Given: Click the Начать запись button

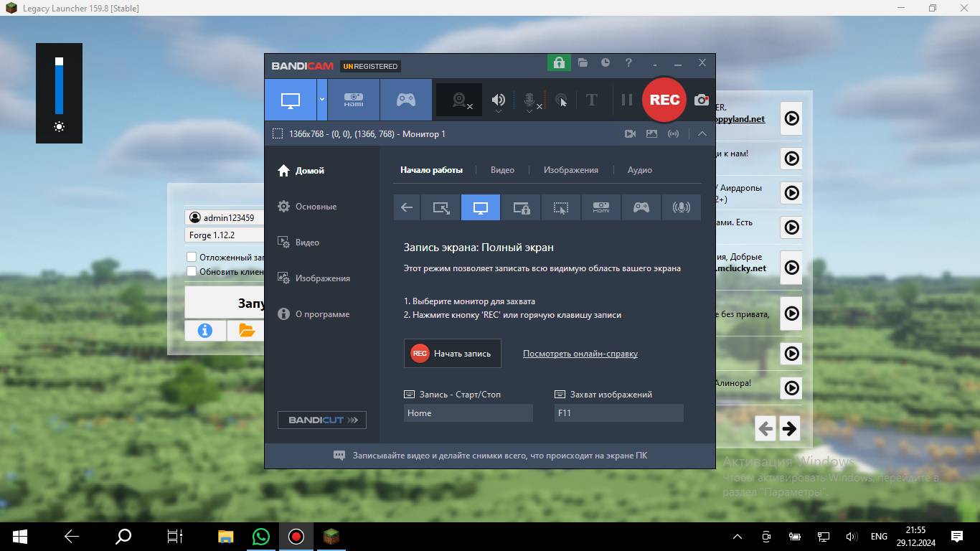Looking at the screenshot, I should pos(453,353).
